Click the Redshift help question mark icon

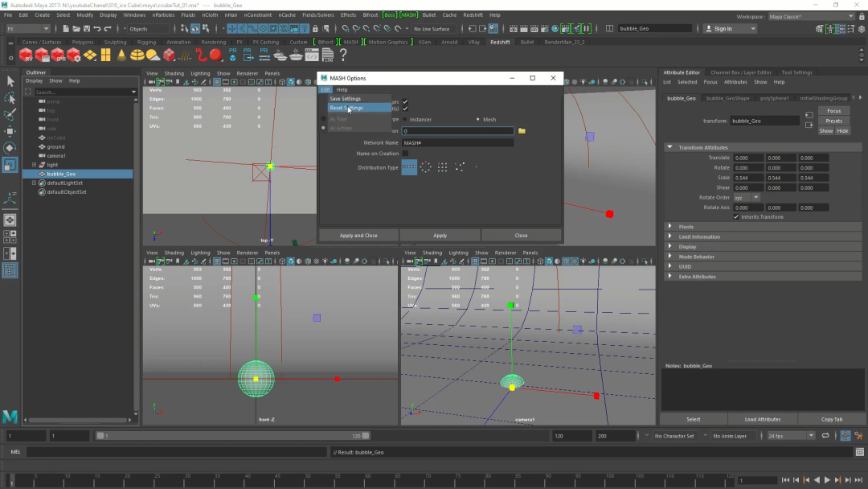(343, 55)
